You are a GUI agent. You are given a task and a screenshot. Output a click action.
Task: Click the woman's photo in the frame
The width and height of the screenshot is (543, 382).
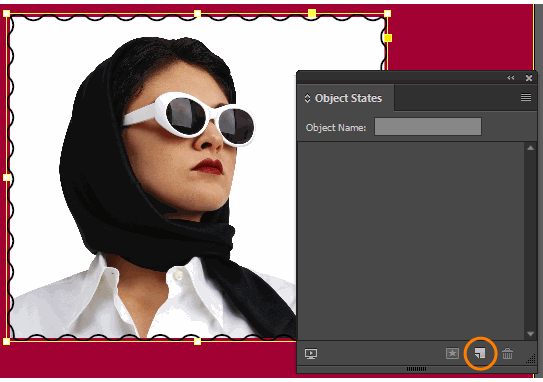point(152,187)
